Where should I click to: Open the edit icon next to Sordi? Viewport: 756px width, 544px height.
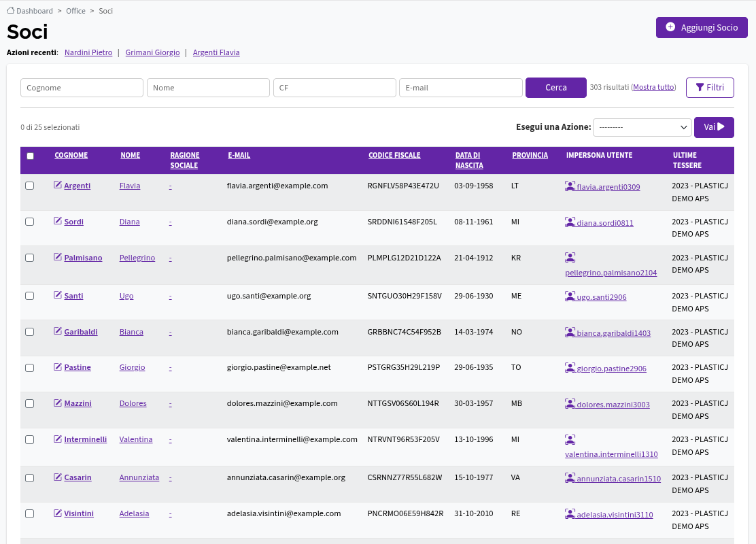[58, 222]
